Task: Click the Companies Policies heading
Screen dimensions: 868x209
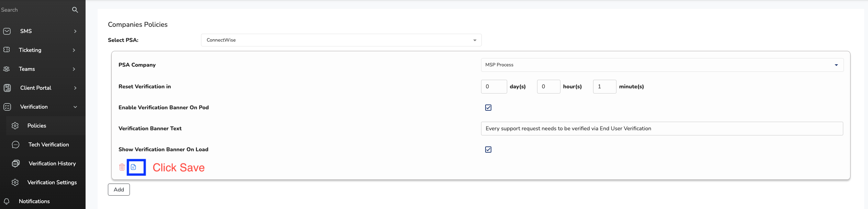Action: coord(138,24)
